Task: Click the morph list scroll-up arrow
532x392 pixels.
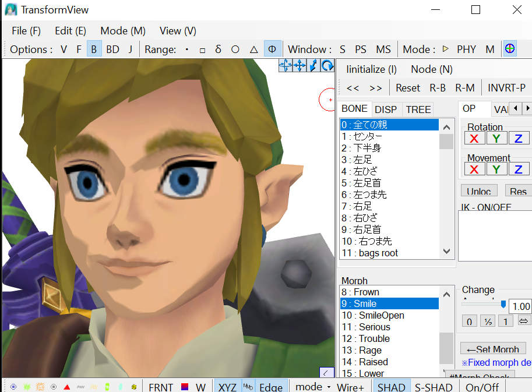Action: coord(446,294)
